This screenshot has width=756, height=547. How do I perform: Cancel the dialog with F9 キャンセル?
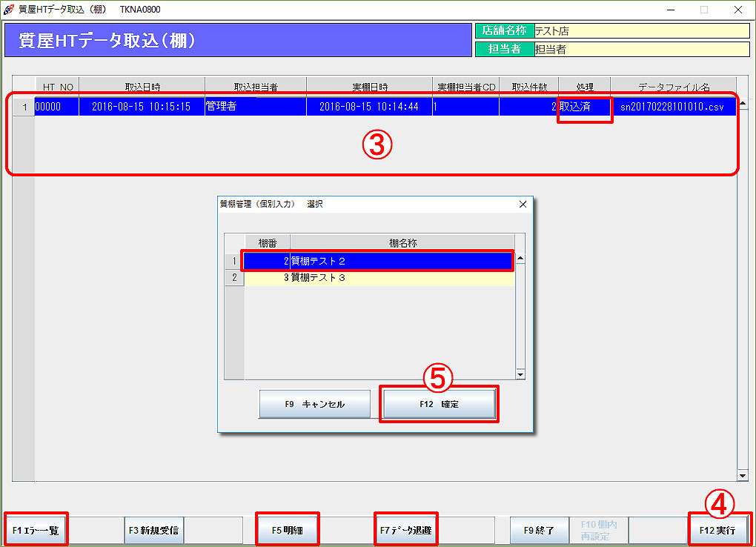point(315,404)
